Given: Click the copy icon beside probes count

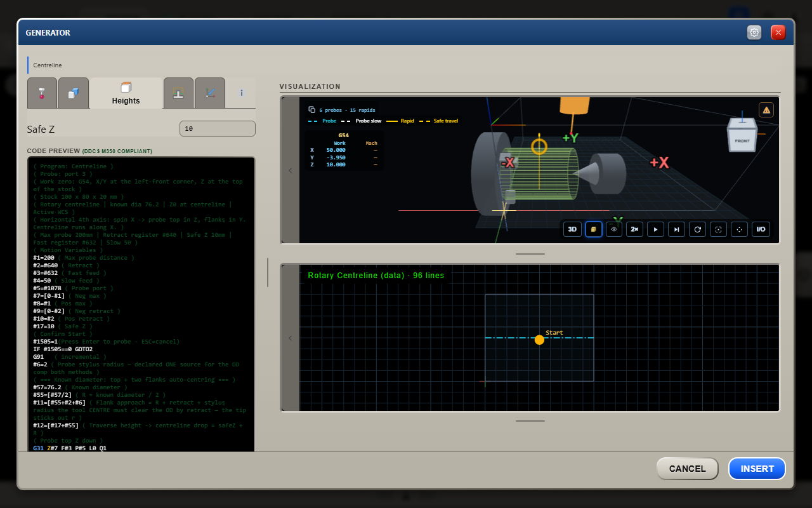Looking at the screenshot, I should 311,109.
